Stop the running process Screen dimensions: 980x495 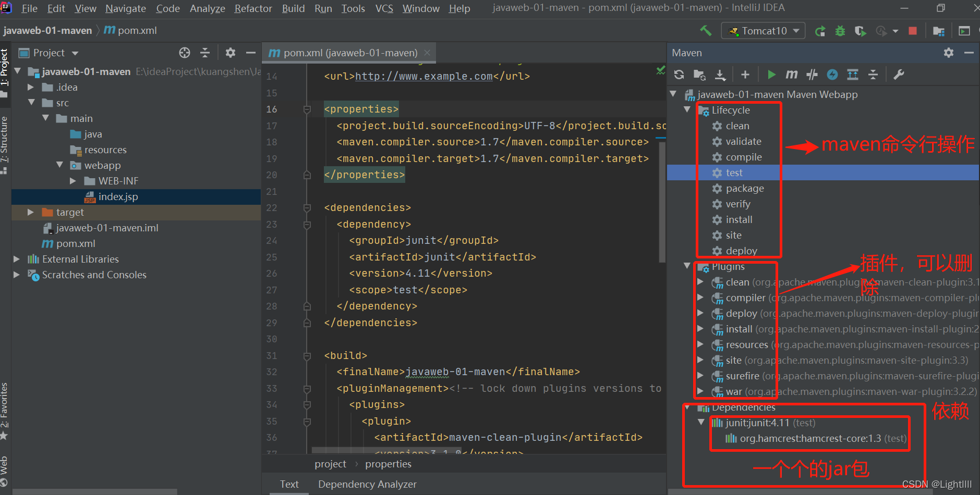coord(913,31)
